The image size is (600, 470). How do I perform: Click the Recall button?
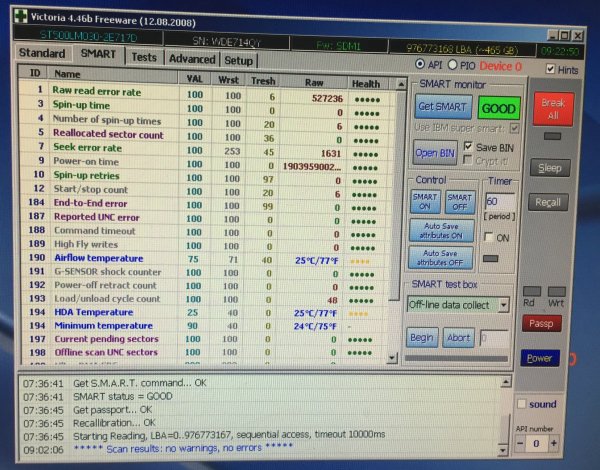(548, 202)
